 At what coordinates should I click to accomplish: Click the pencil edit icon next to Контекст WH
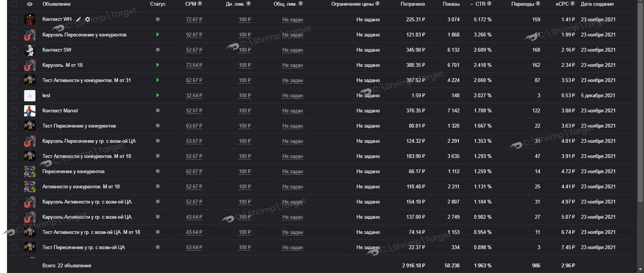pyautogui.click(x=79, y=19)
